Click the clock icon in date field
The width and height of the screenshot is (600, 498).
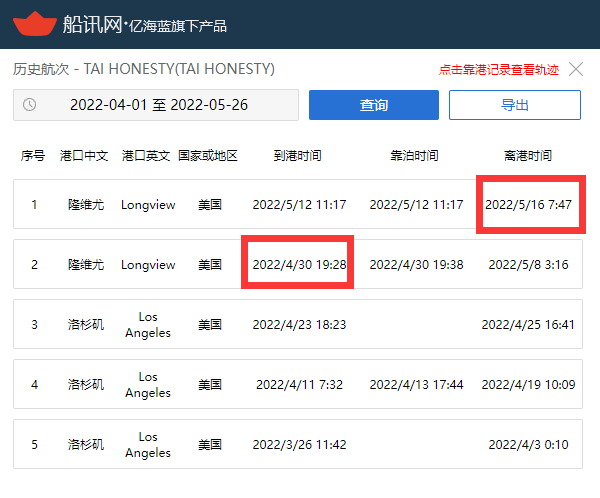(29, 104)
